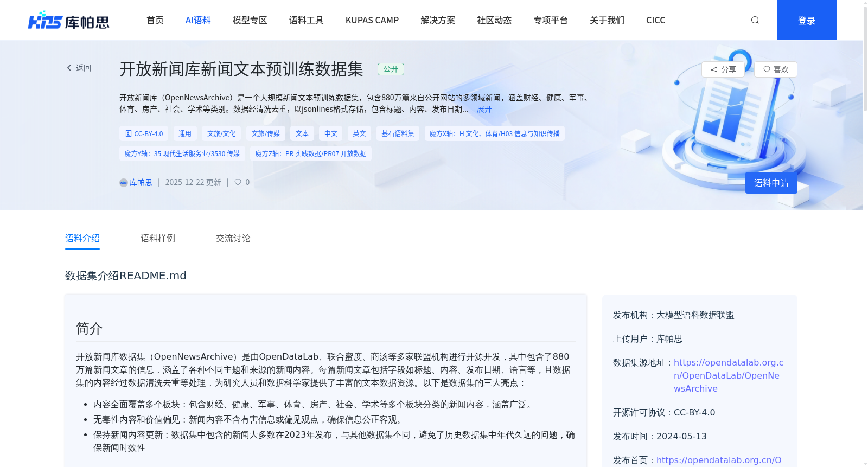Expand the description with 展开

coord(484,109)
